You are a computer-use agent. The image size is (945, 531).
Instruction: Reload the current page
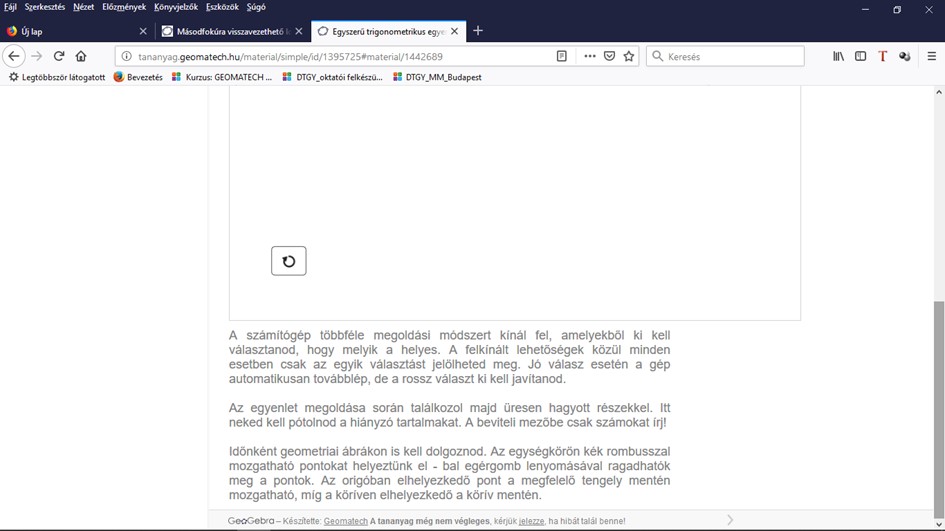(58, 56)
